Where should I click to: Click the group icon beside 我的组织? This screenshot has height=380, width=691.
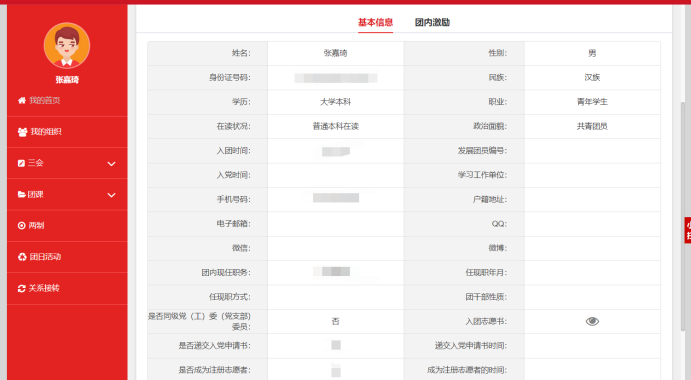click(22, 132)
